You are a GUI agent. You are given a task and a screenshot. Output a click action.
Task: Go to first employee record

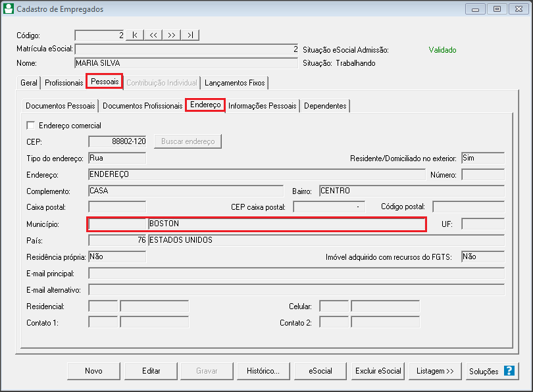point(134,35)
